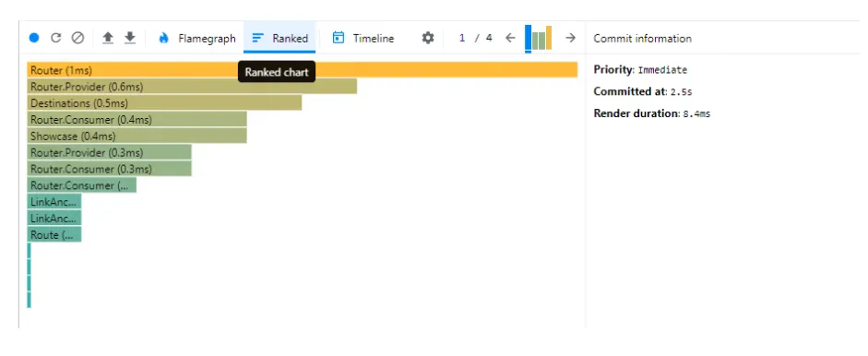Select the Showcase (0.4ms) bar

(x=137, y=136)
